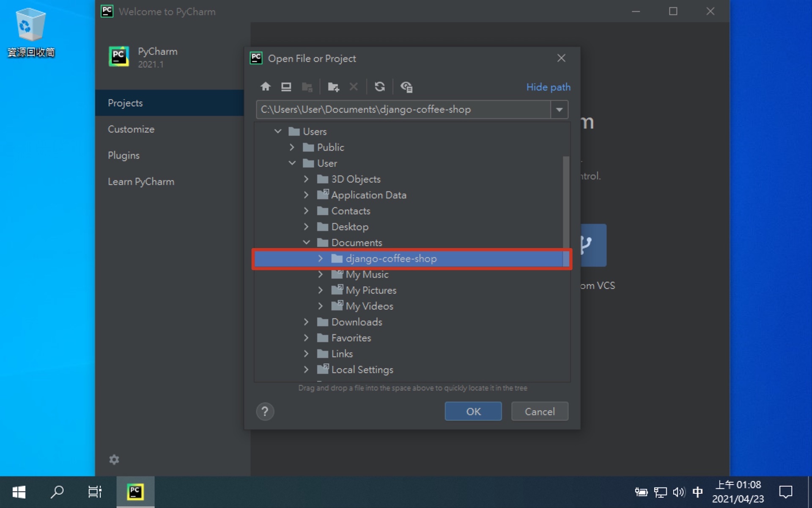
Task: Click the Projects tab
Action: [x=125, y=103]
